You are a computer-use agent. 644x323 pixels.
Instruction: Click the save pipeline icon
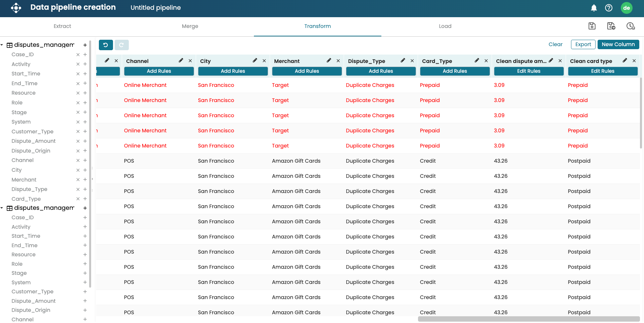(x=592, y=26)
